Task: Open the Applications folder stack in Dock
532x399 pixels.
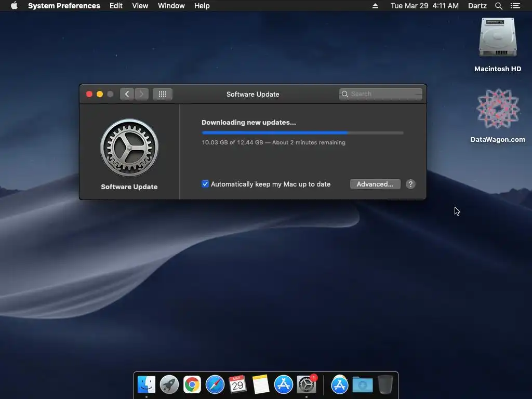Action: click(x=340, y=385)
